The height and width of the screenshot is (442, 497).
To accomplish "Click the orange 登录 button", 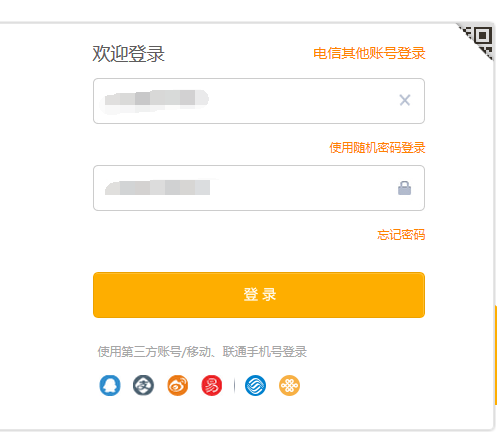I will click(x=259, y=295).
